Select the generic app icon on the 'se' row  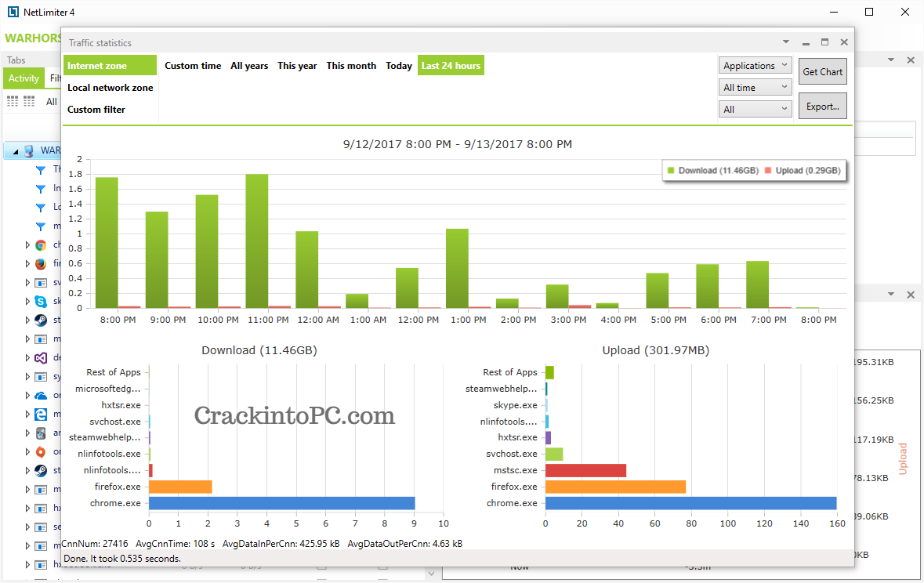pos(41,527)
